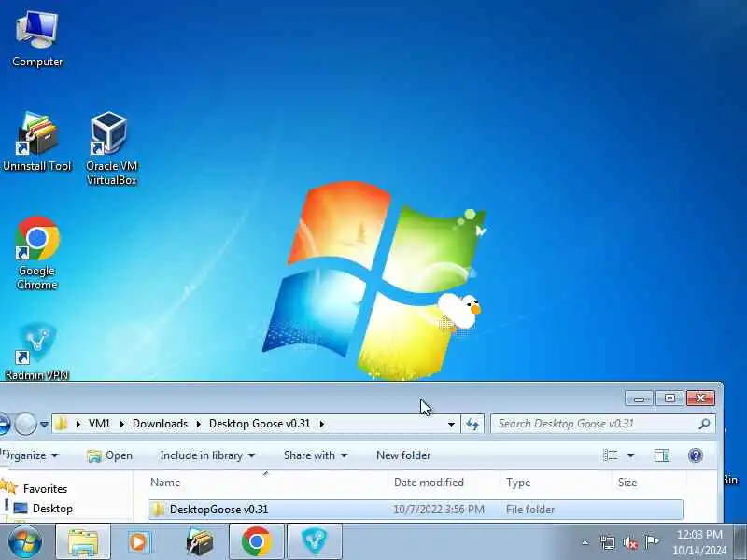Maximize the Explorer window

669,399
